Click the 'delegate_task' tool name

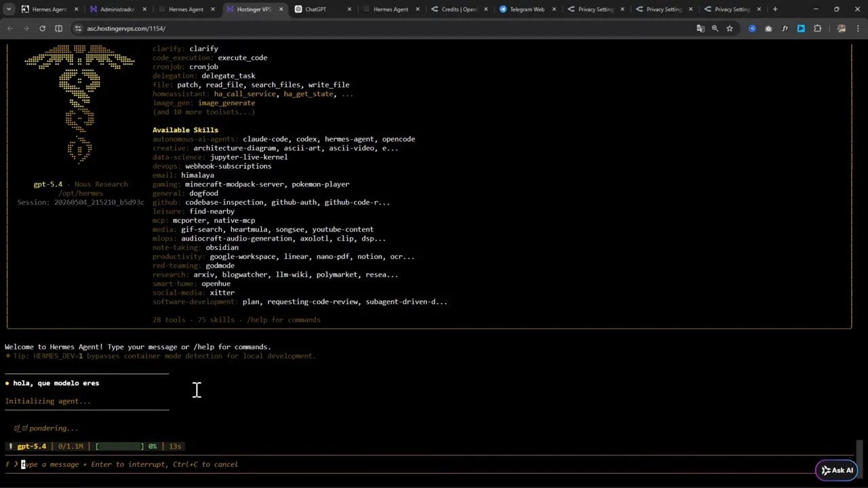228,76
